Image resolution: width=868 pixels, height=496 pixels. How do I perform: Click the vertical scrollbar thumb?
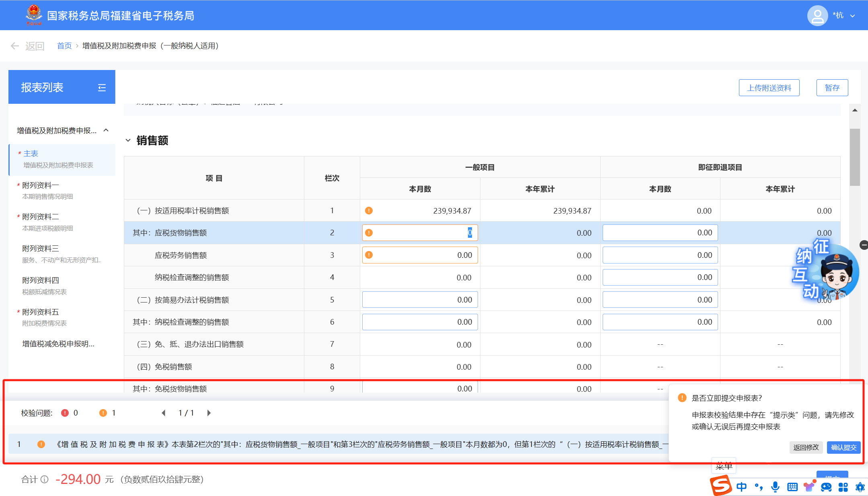pyautogui.click(x=855, y=157)
